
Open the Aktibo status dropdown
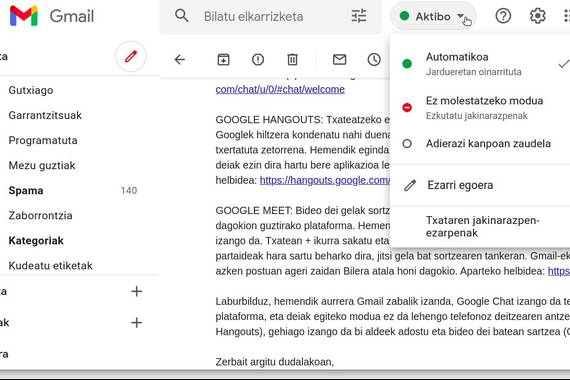(433, 16)
